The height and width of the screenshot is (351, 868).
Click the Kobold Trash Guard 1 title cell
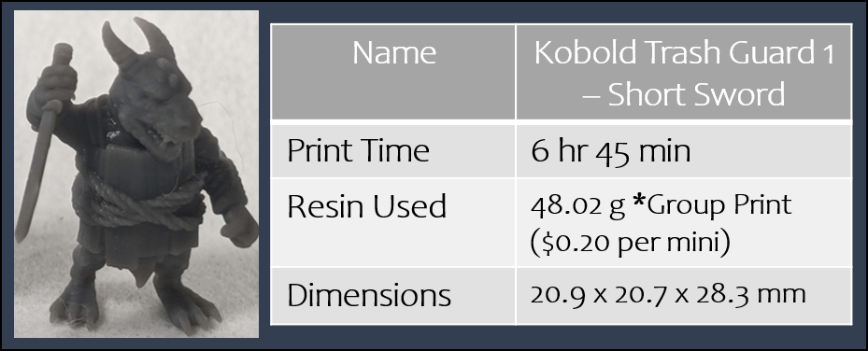[684, 72]
